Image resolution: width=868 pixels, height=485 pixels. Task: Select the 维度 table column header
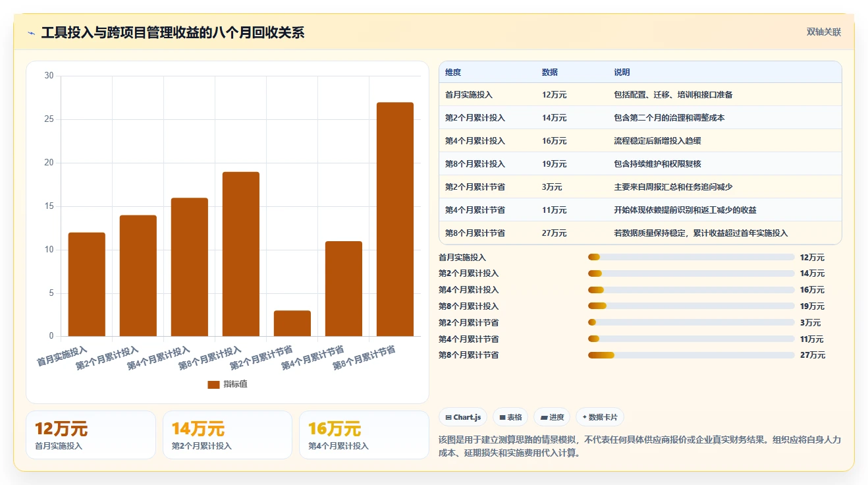click(453, 72)
